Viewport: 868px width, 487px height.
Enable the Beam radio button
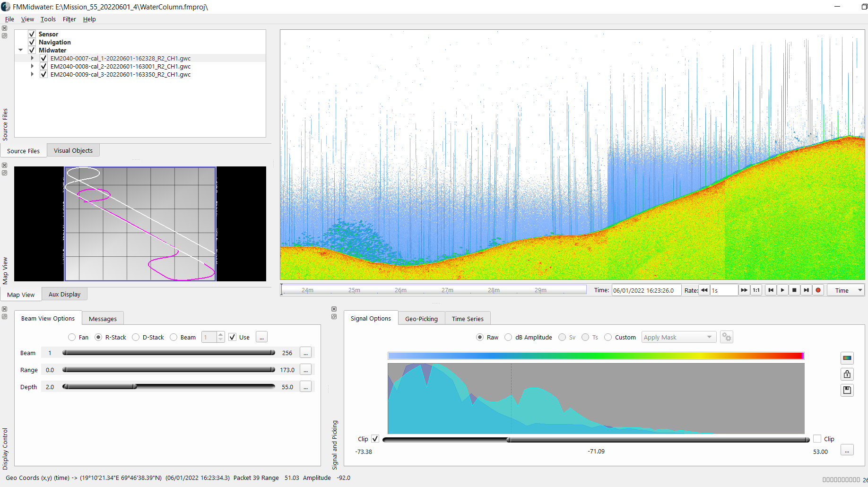pos(174,337)
